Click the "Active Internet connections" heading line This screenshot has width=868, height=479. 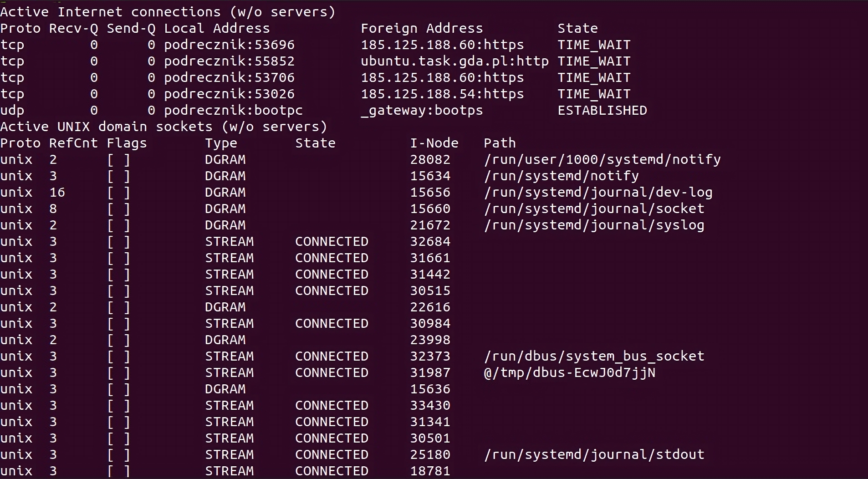(168, 12)
